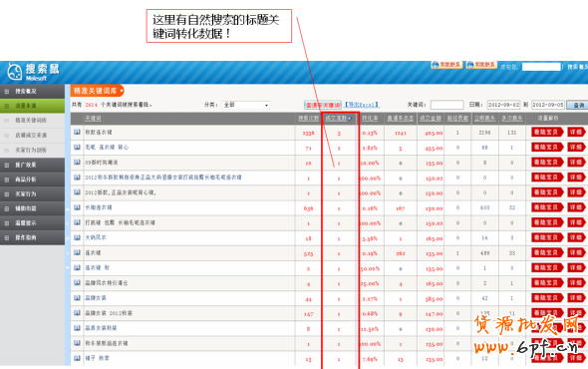588x369 pixels.
Task: Expand the 商品分析 sidebar section
Action: click(x=32, y=180)
